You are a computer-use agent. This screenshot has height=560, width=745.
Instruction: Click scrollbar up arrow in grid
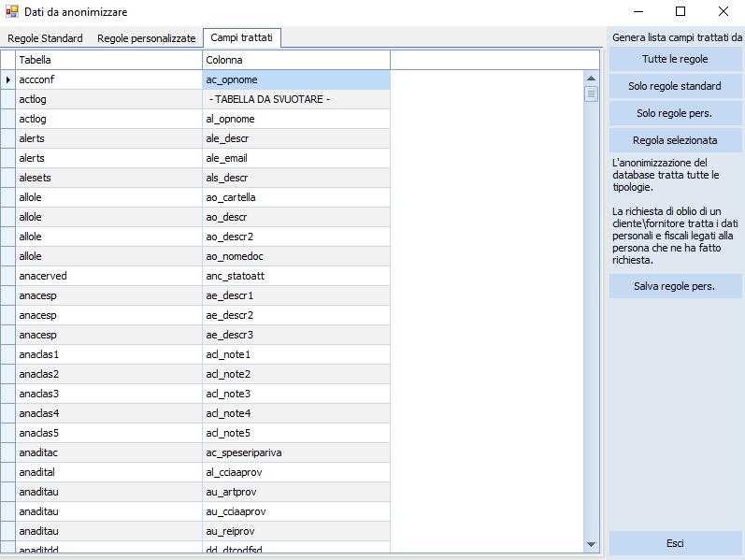pyautogui.click(x=591, y=79)
